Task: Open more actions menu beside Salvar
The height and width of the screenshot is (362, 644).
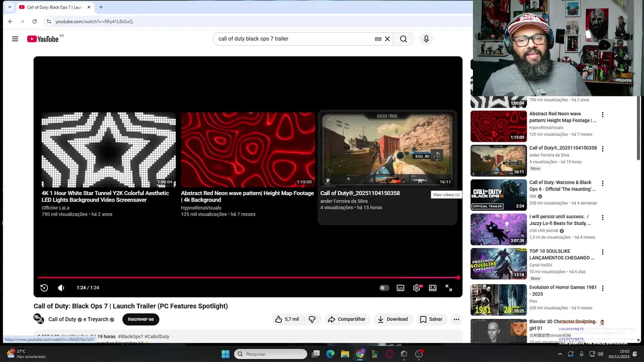Action: 456,319
